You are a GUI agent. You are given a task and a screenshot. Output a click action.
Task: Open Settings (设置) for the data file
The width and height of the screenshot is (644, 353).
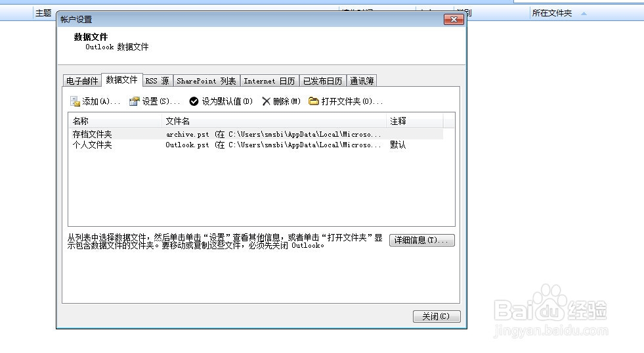154,101
